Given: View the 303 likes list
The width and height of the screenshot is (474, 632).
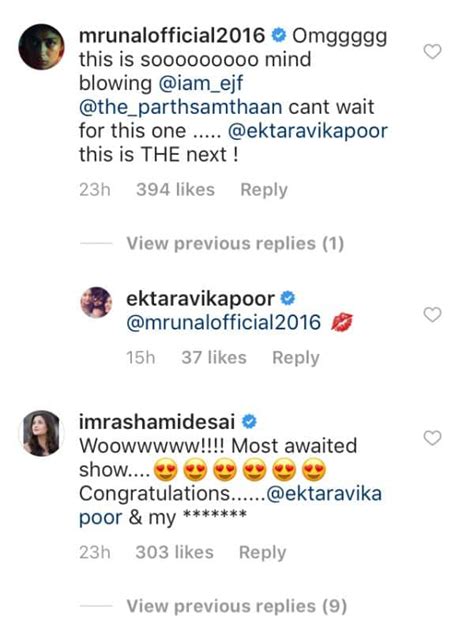Looking at the screenshot, I should coord(175,553).
